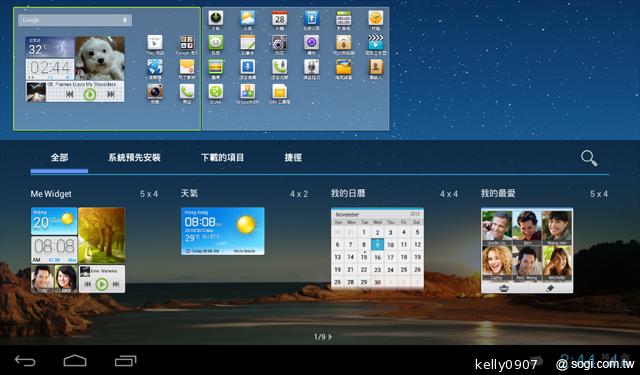Go to next widget page arrow 1/9
This screenshot has height=375, width=640.
pyautogui.click(x=330, y=337)
